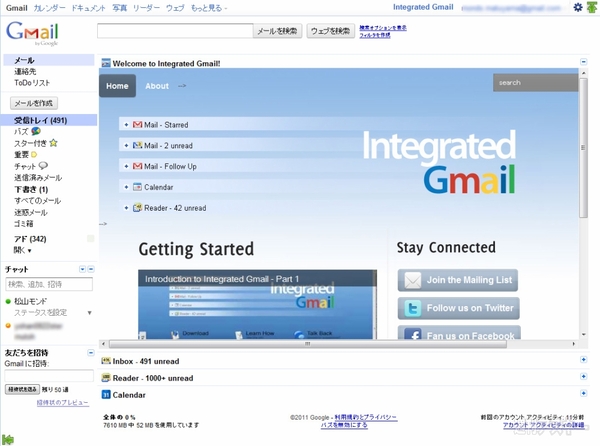Viewport: 600px width, 446px height.
Task: Click the 招待状のプレビュー link
Action: click(63, 402)
